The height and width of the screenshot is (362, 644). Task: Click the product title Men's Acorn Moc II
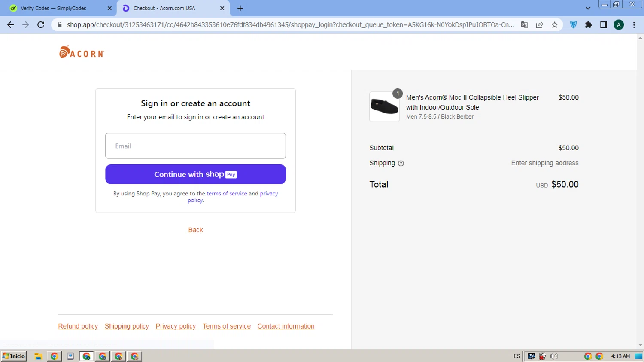(472, 102)
